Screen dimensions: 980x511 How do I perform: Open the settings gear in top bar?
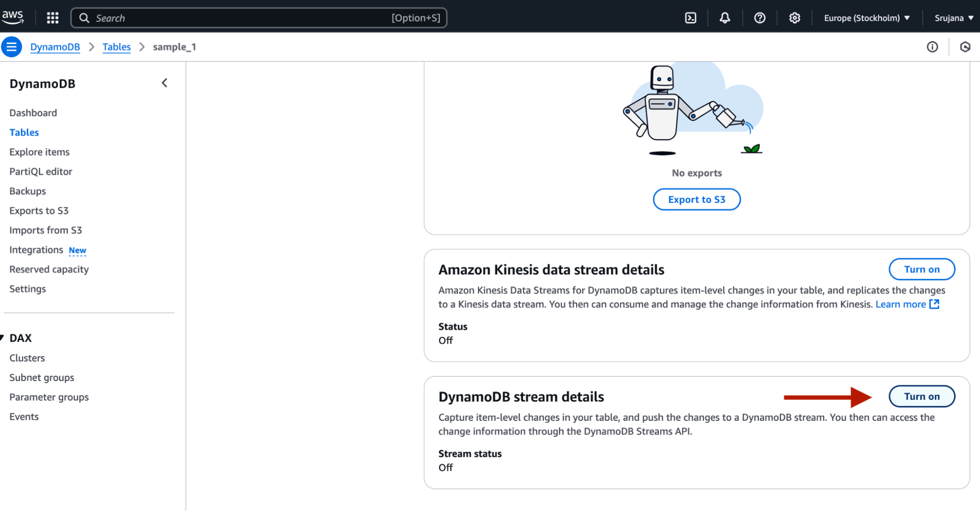(x=794, y=18)
